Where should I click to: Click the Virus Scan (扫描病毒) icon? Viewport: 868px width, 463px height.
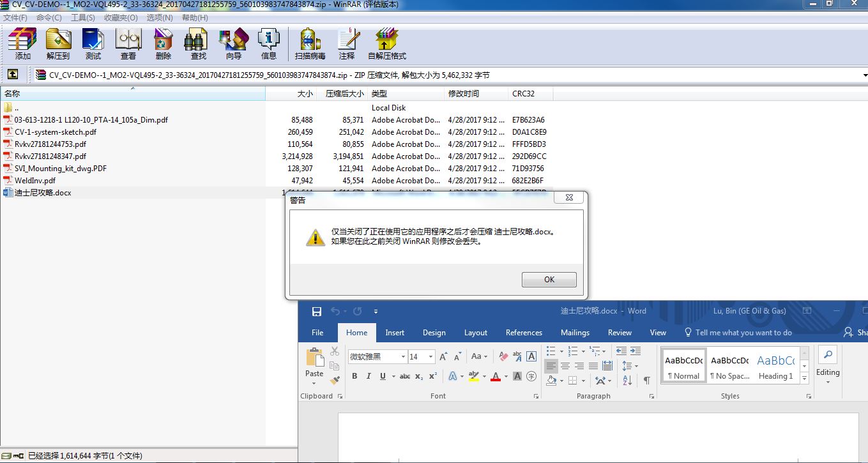[x=310, y=43]
